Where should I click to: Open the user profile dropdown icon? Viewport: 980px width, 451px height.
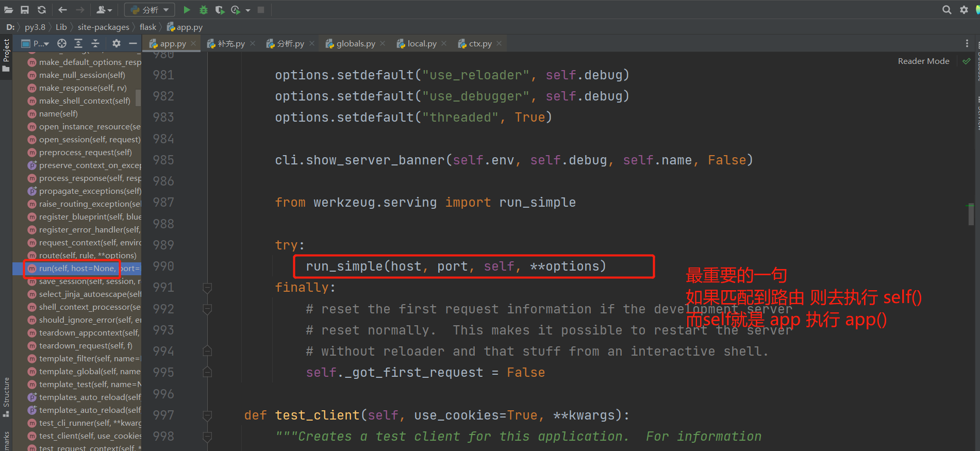[x=104, y=10]
